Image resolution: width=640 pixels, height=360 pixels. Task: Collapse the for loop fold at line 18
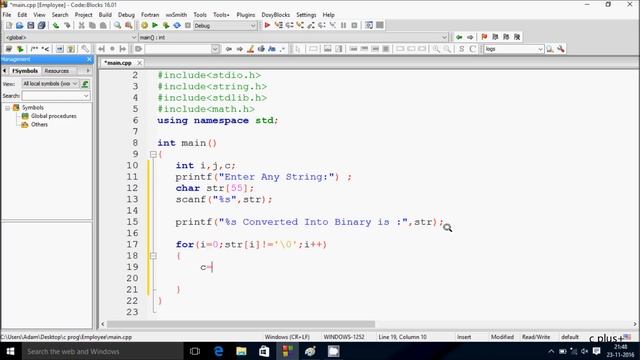[x=153, y=256]
